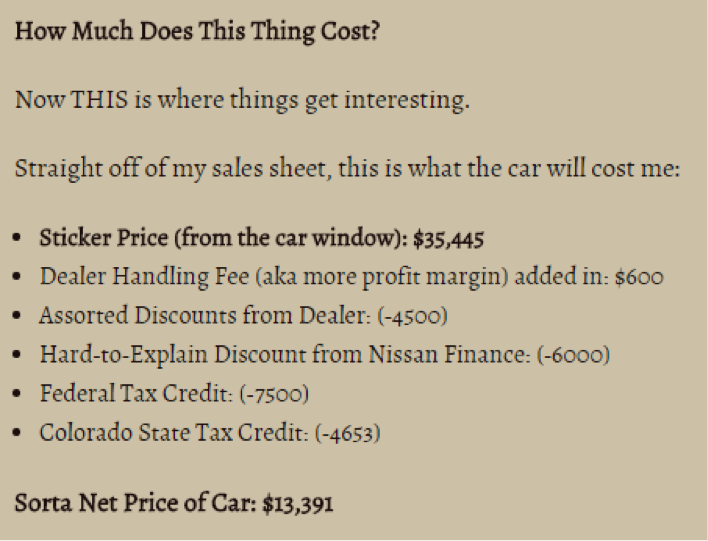
Task: Select the Hard-to-Explain Discount from Nissan Finance line
Action: [x=325, y=354]
